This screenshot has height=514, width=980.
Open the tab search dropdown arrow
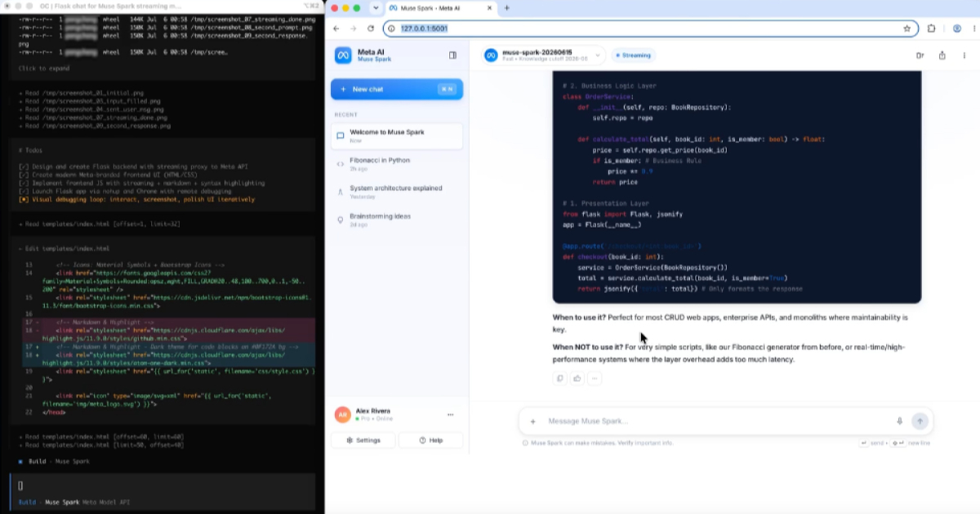(375, 7)
